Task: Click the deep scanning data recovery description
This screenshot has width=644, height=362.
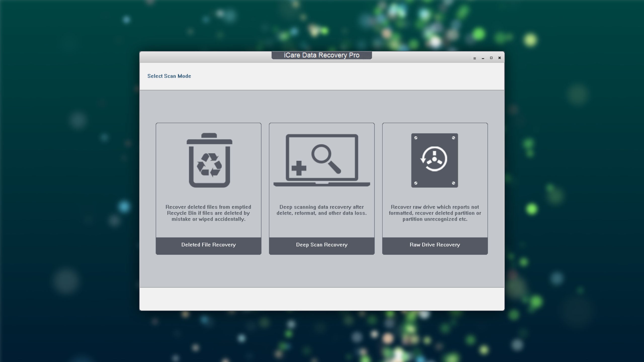Action: 321,210
